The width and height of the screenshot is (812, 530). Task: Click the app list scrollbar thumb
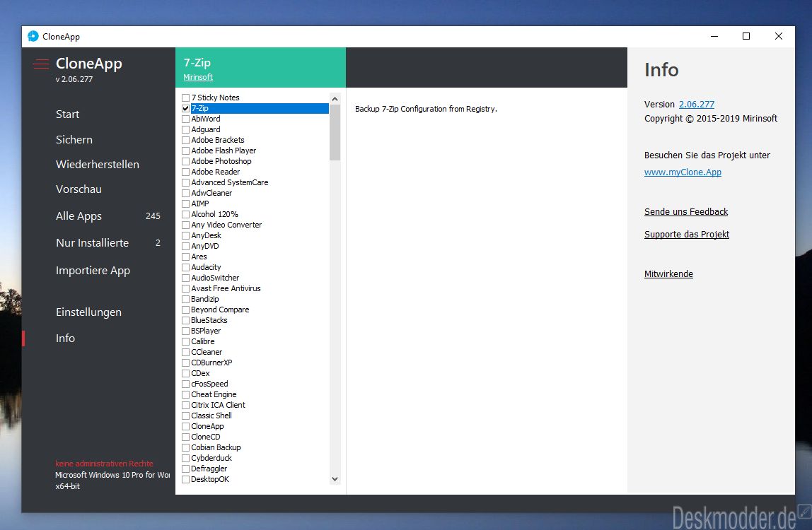click(335, 133)
